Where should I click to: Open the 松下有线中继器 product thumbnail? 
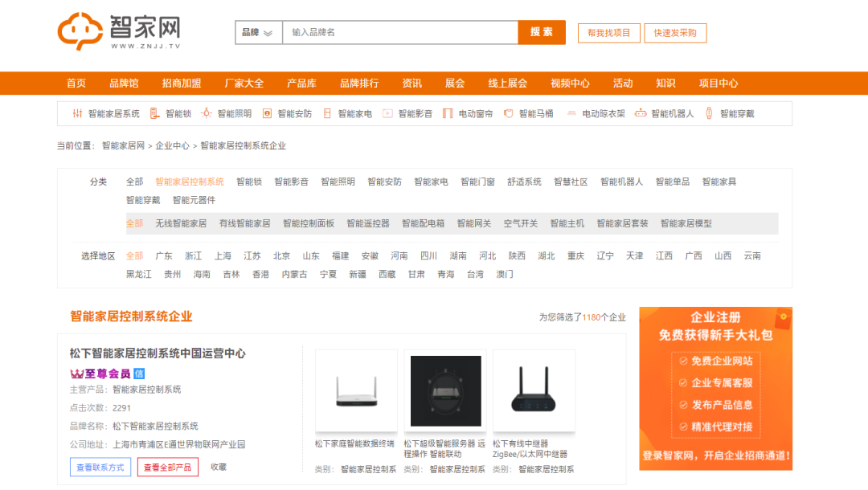534,390
